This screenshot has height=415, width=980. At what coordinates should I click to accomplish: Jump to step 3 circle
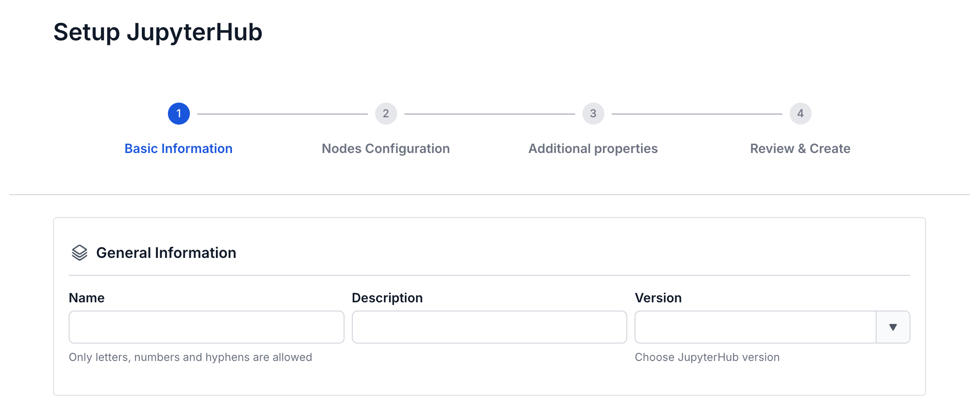tap(593, 114)
